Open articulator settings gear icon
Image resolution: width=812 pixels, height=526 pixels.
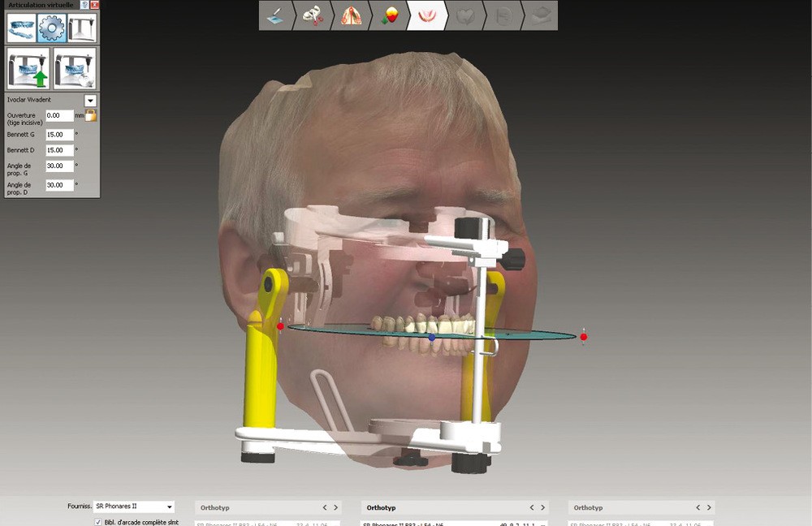tap(51, 28)
